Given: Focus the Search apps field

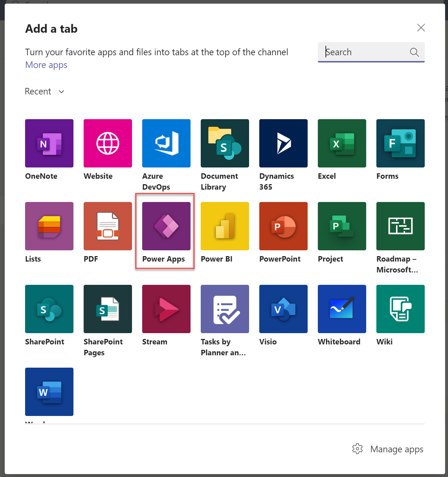Looking at the screenshot, I should (x=365, y=52).
